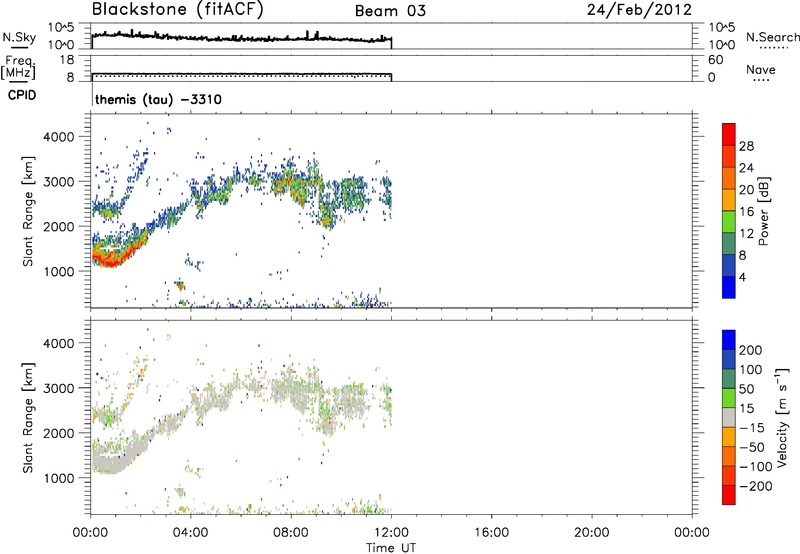Click the "-200" velocity colorbar label
This screenshot has height=554, width=800.
click(756, 486)
